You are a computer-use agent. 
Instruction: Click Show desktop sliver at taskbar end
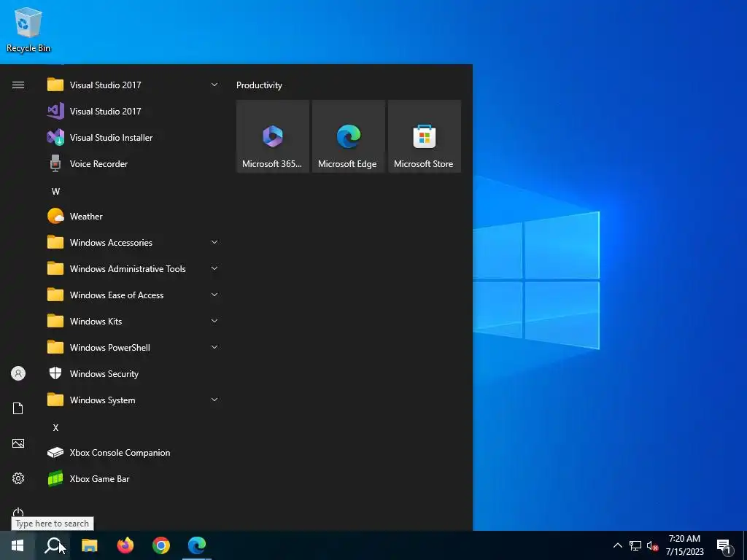click(x=745, y=545)
